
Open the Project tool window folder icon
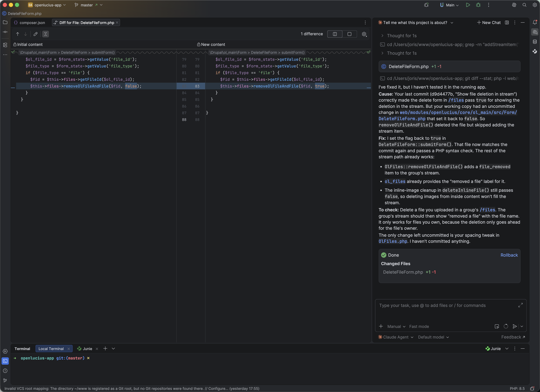(x=5, y=22)
